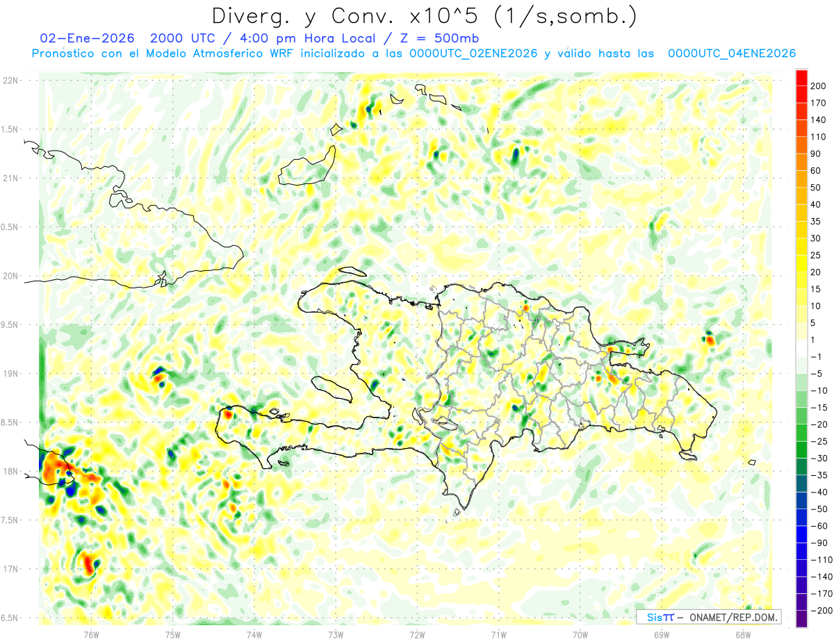The width and height of the screenshot is (834, 644).
Task: Click the color scale value '-110'
Action: (821, 560)
